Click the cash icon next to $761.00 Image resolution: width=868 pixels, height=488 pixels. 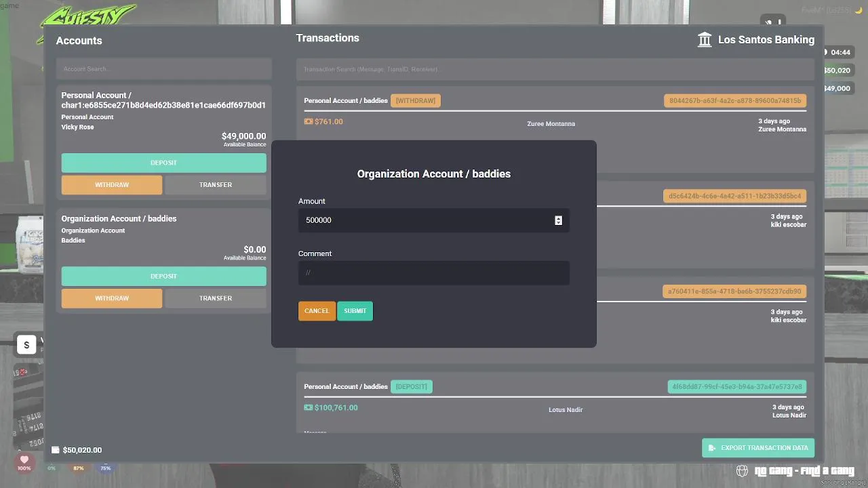(x=309, y=122)
